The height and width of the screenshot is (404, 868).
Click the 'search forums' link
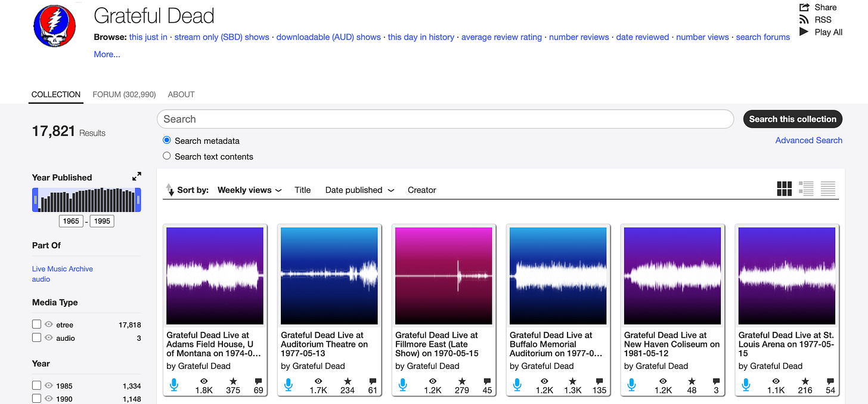tap(763, 37)
